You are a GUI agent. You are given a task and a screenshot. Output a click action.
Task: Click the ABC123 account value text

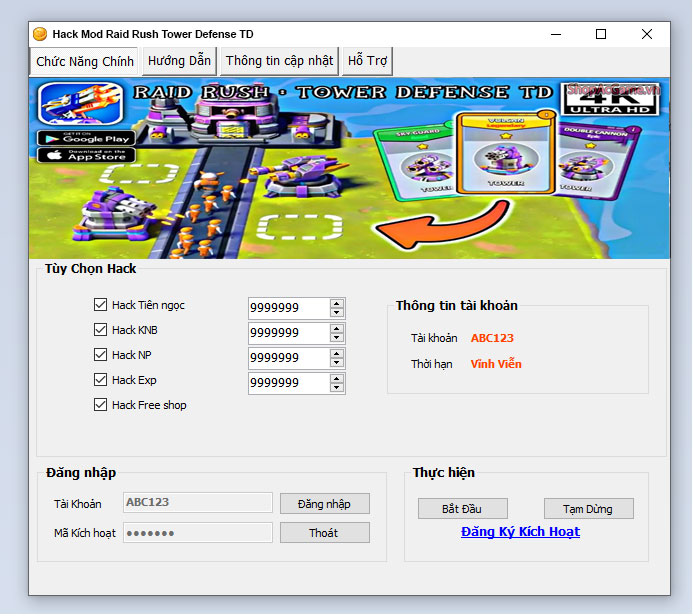point(492,338)
